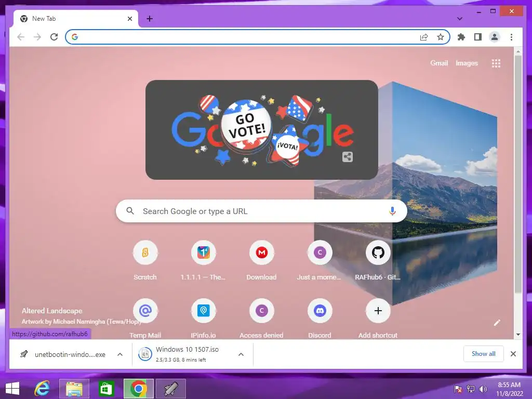
Task: Click the UNetbootin taskbar icon
Action: 171,389
